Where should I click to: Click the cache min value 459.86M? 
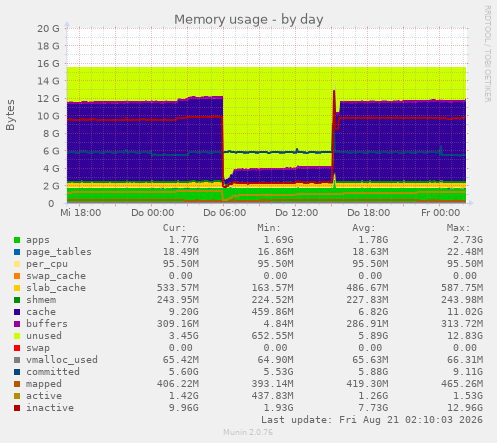click(272, 312)
